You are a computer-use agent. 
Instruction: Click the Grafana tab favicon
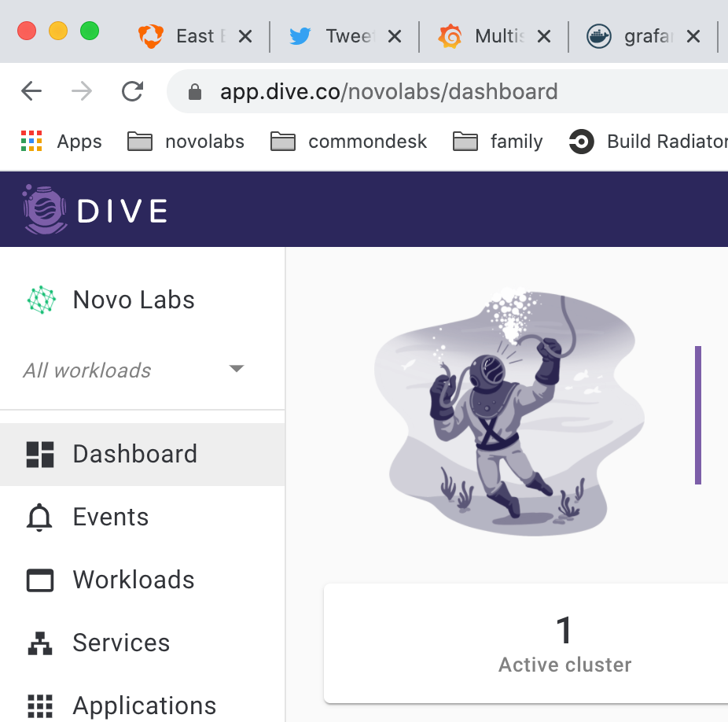(450, 36)
